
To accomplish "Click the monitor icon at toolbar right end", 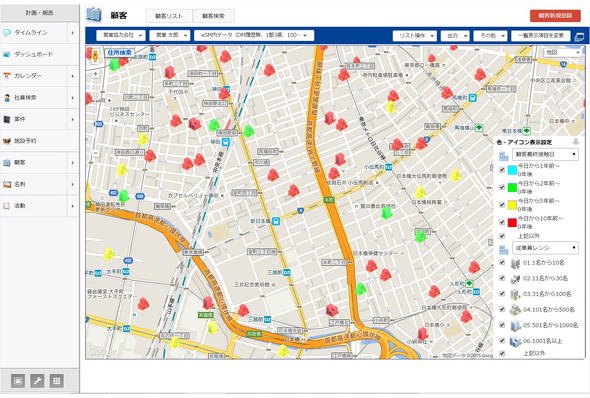I will [x=579, y=36].
